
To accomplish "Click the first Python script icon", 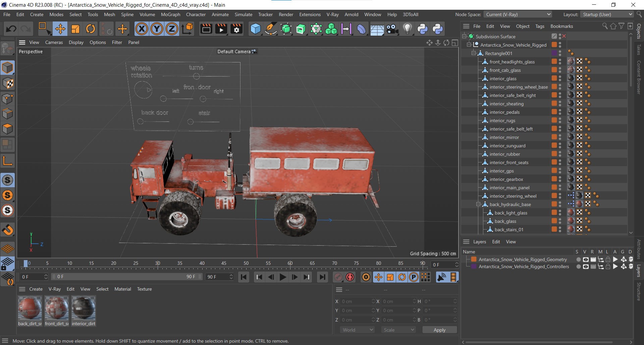I will (x=423, y=29).
